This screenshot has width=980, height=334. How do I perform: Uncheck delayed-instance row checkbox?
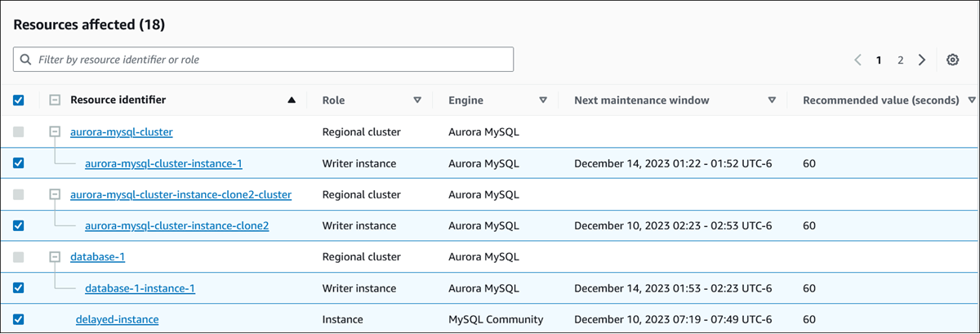coord(19,319)
